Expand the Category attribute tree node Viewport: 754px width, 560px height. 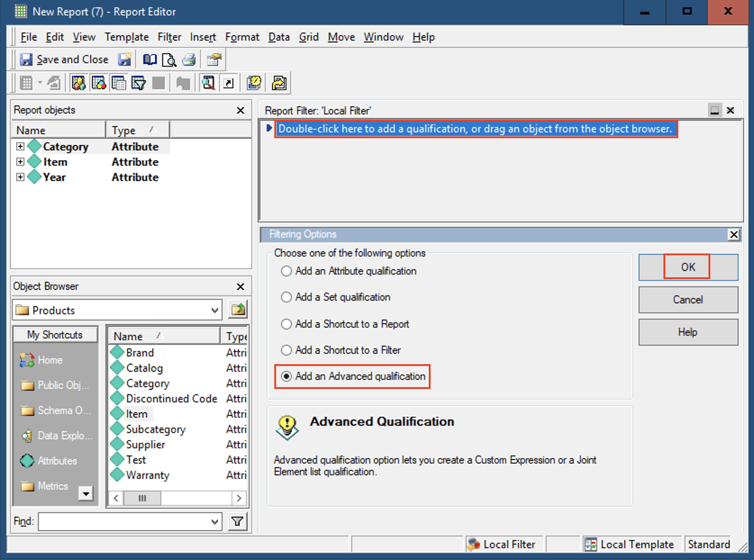click(x=20, y=147)
